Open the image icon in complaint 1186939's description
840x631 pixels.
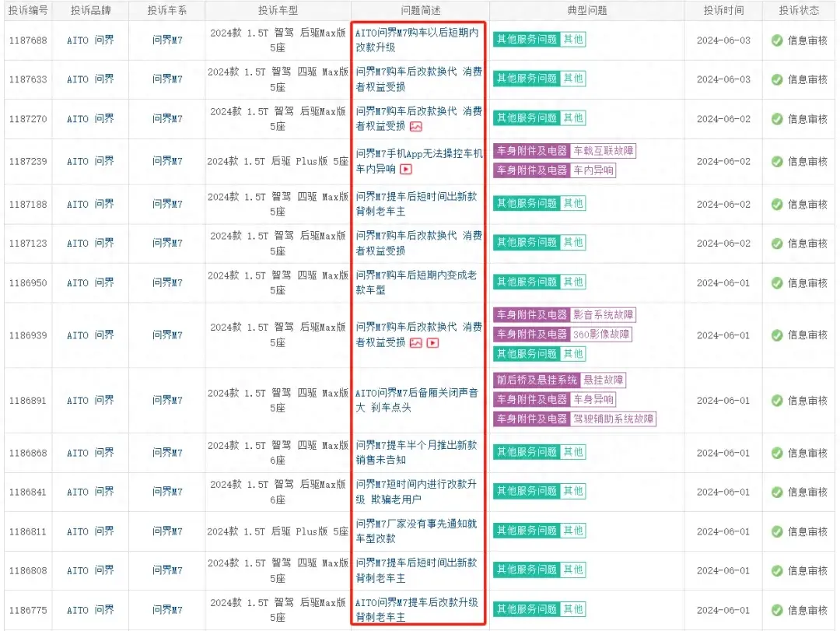[x=415, y=342]
